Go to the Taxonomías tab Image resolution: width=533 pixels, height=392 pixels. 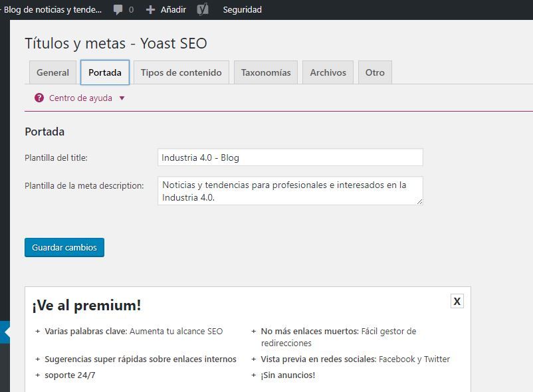click(x=266, y=72)
